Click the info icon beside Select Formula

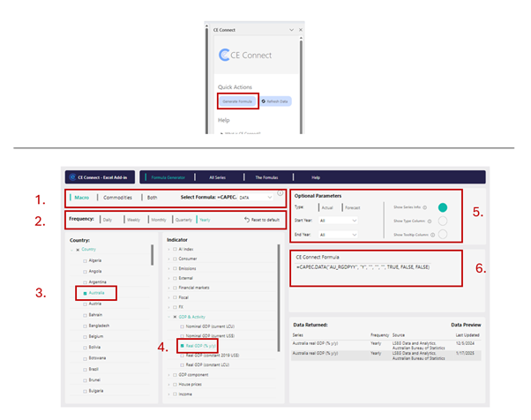280,191
